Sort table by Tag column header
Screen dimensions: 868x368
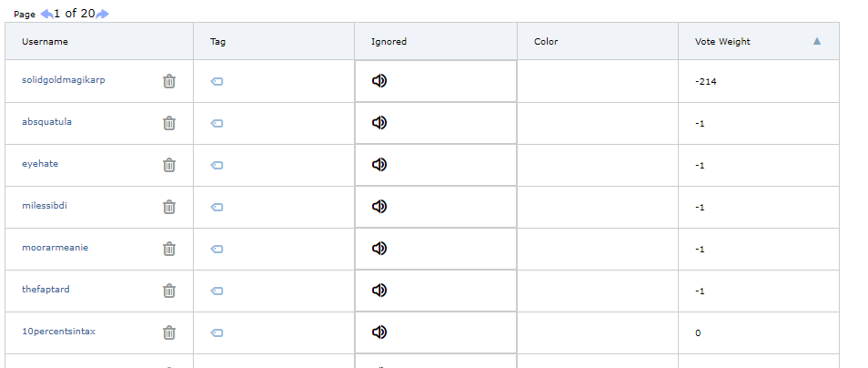point(217,42)
